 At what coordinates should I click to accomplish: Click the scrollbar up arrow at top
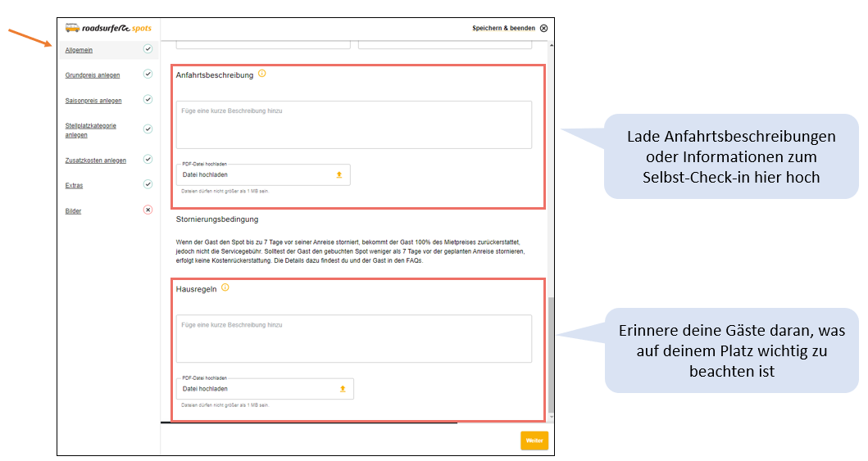point(551,45)
